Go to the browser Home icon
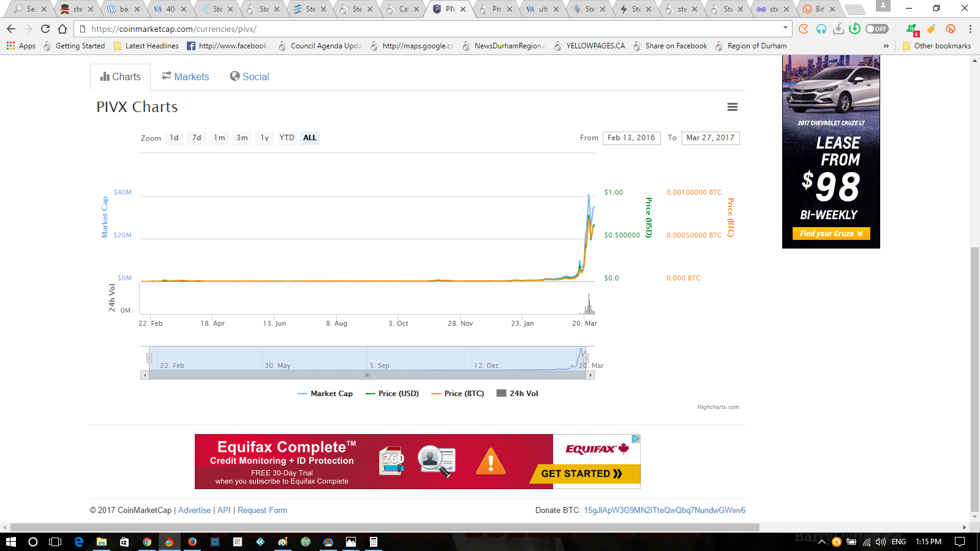Screen dimensions: 980x551 click(x=62, y=29)
